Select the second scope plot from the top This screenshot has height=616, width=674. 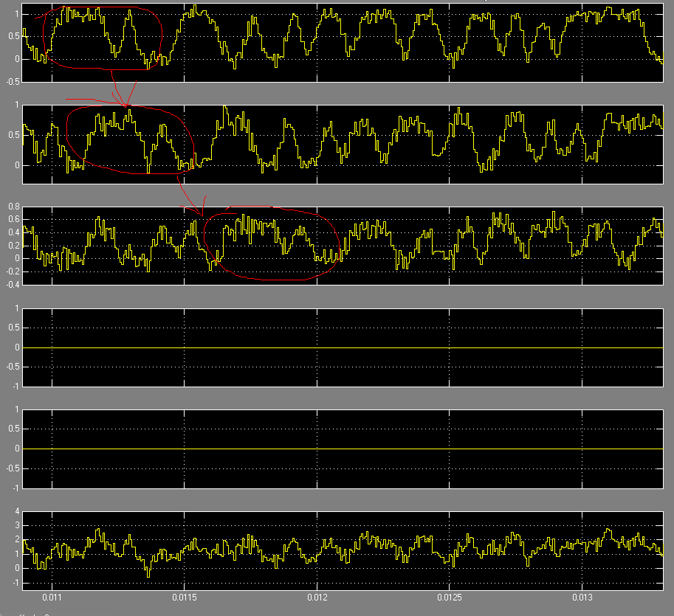[x=343, y=145]
